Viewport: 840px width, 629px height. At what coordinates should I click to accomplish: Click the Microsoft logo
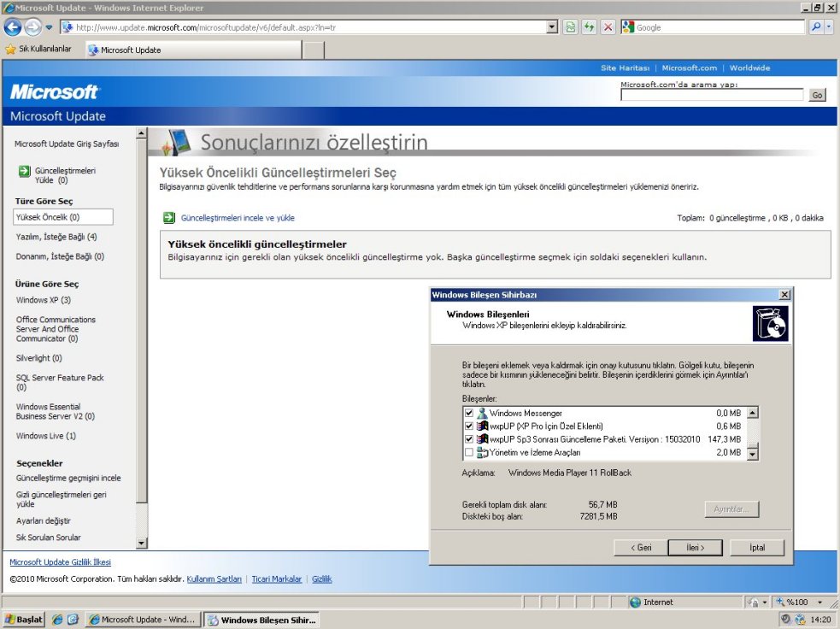pyautogui.click(x=54, y=91)
